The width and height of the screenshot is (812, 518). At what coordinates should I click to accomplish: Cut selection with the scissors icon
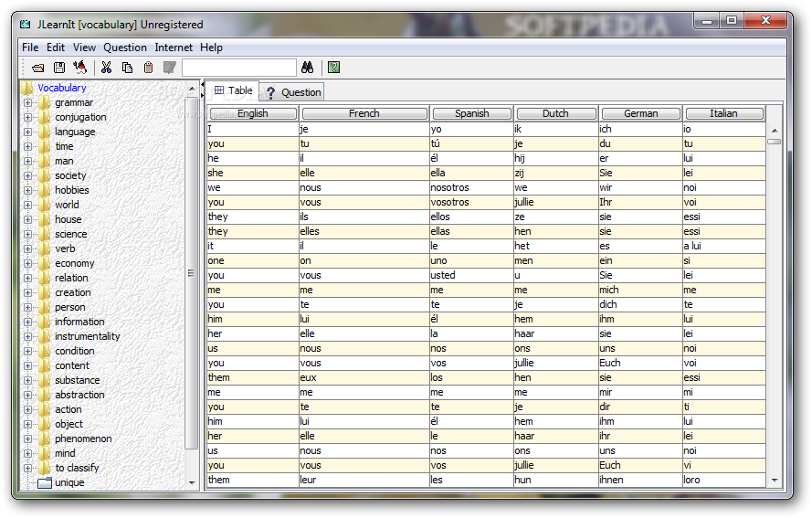(106, 68)
